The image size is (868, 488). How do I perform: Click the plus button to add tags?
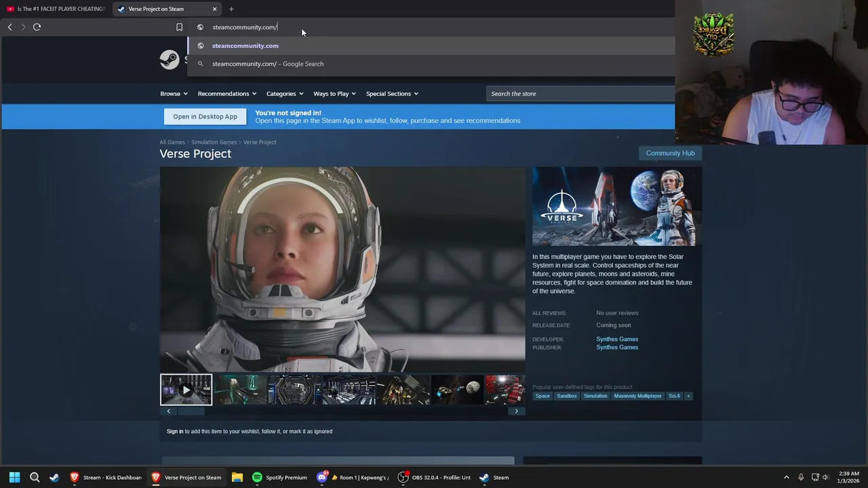coord(688,396)
